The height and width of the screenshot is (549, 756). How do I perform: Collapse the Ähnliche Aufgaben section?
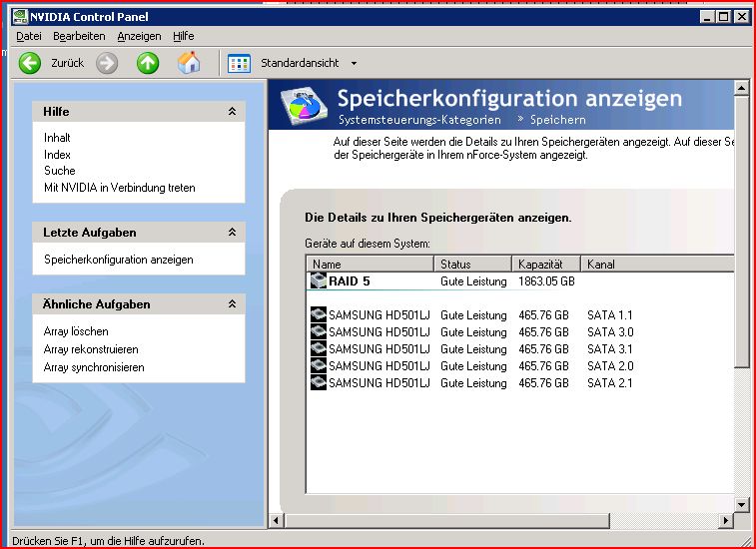pos(232,304)
